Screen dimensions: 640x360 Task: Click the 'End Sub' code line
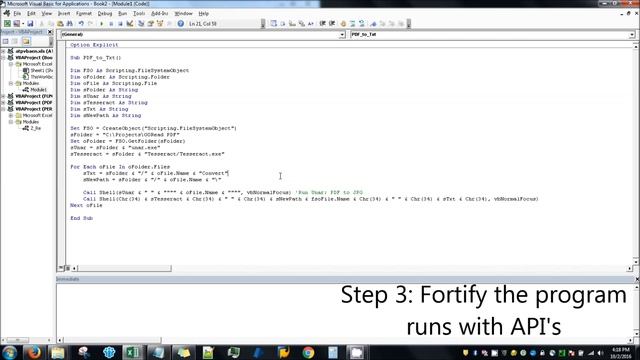coord(82,218)
